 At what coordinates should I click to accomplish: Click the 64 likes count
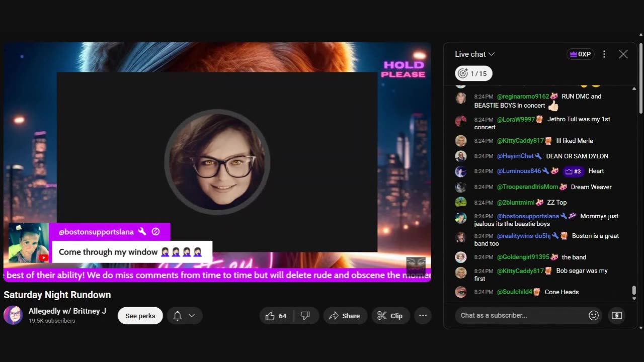pos(283,316)
